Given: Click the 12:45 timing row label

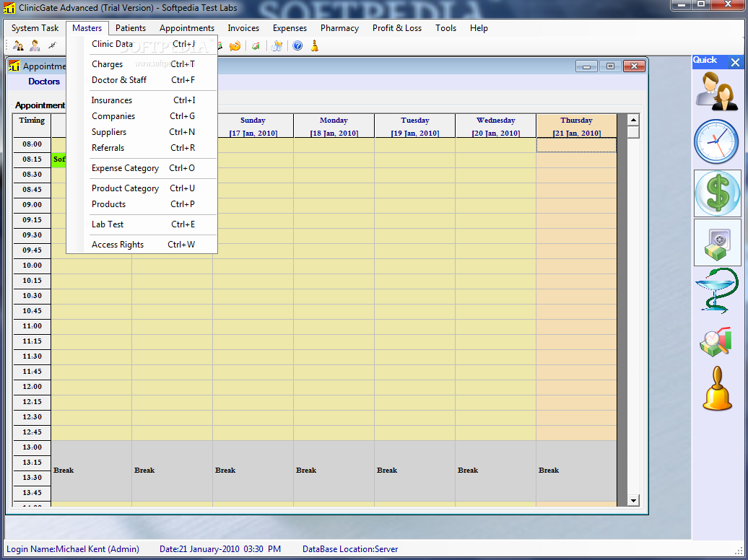Looking at the screenshot, I should coord(32,432).
